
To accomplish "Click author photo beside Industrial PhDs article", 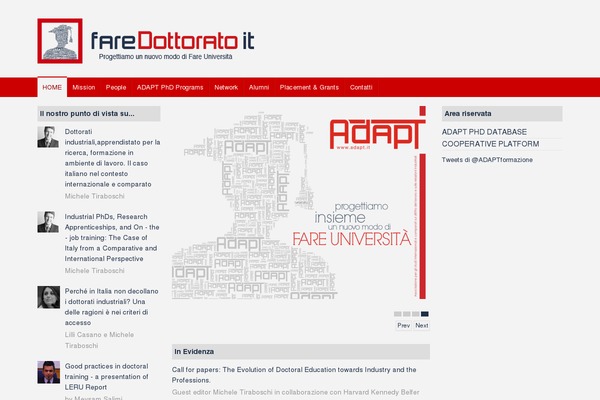I will click(48, 222).
